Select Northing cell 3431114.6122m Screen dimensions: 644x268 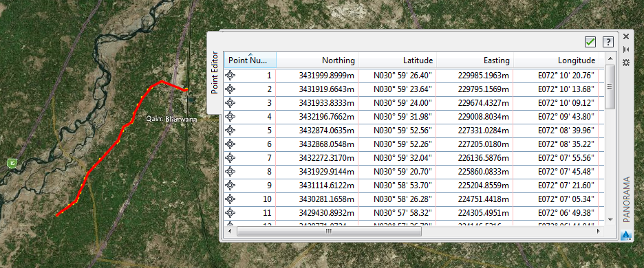click(x=316, y=186)
